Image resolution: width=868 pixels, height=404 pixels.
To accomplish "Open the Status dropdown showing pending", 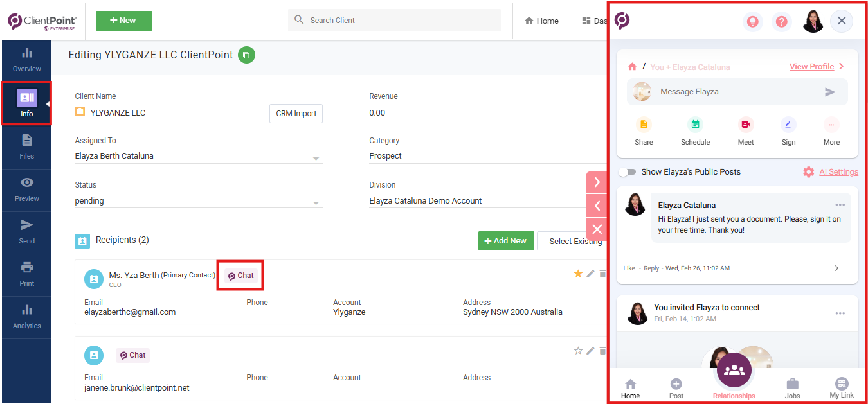I will pyautogui.click(x=199, y=201).
